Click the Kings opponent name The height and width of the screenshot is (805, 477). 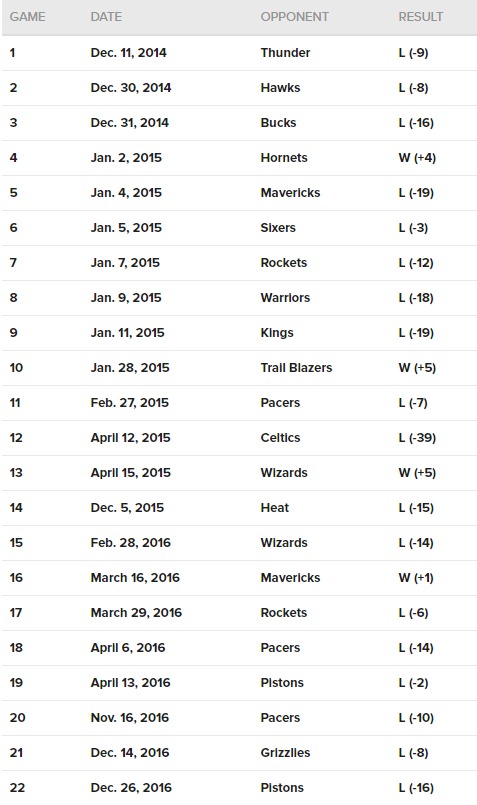click(277, 333)
